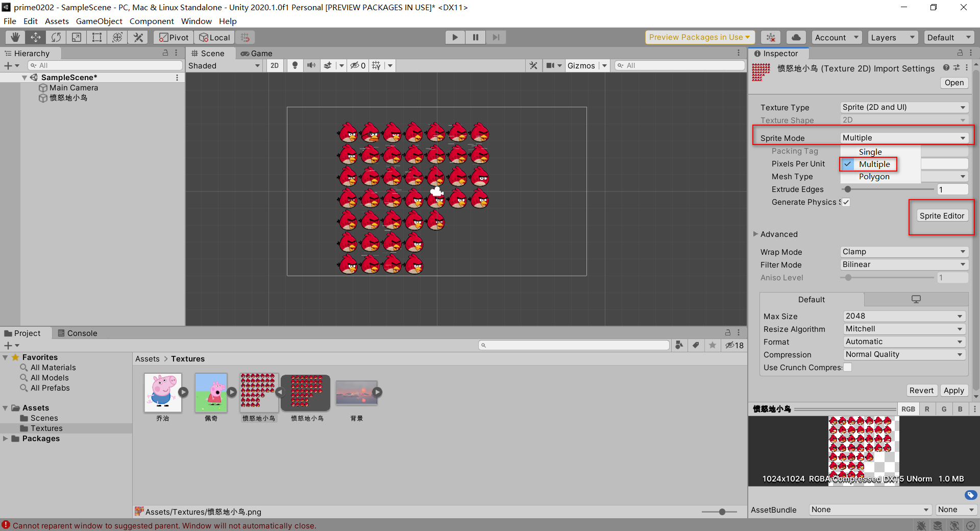
Task: Click the Apply button
Action: click(953, 390)
